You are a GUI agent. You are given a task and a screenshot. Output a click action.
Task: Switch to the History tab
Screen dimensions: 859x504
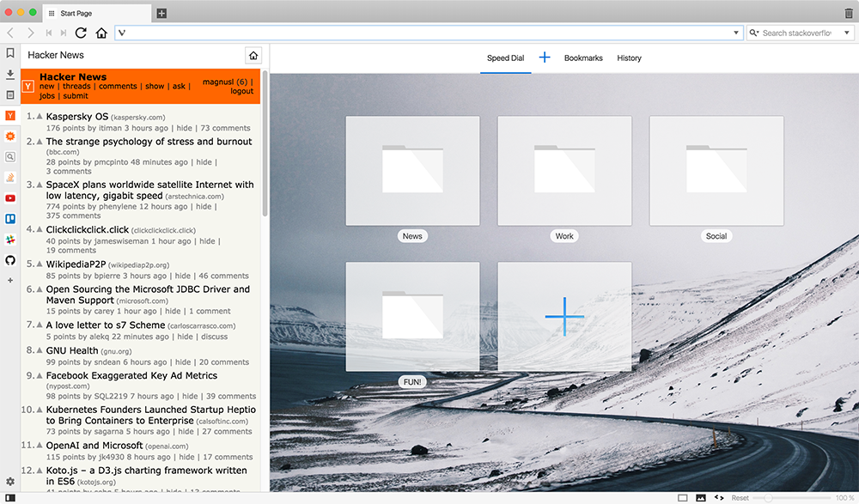click(x=629, y=58)
